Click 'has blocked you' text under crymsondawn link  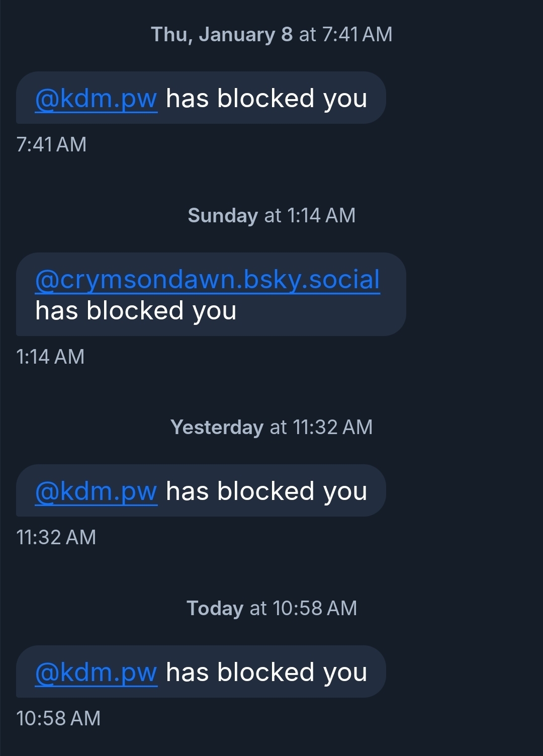click(x=136, y=310)
